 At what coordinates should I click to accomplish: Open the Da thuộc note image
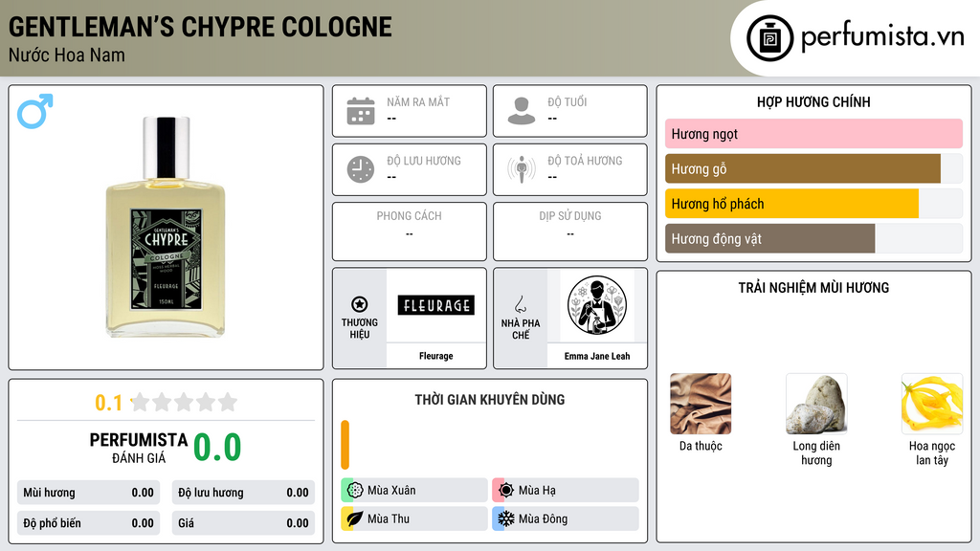[x=701, y=404]
